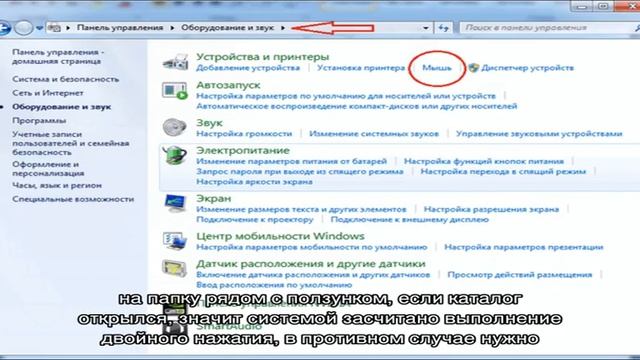Click Включение датчика расположения link
The image size is (640, 360).
(313, 275)
